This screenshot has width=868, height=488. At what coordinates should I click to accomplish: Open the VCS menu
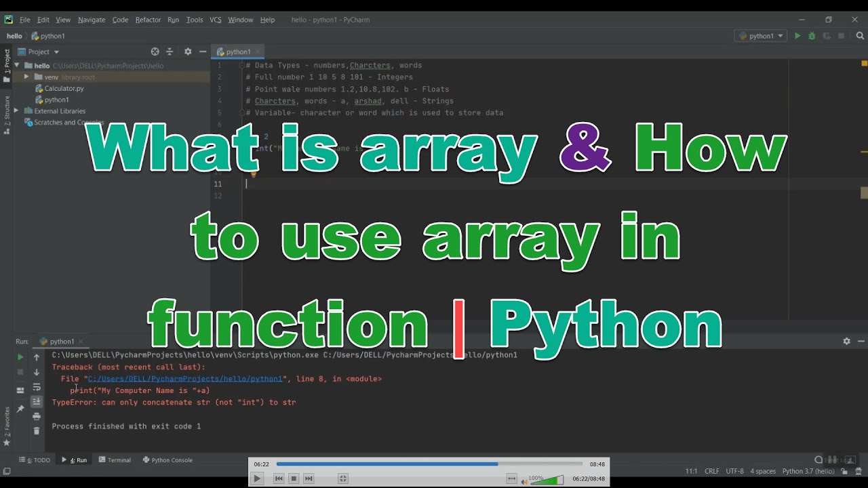[216, 20]
